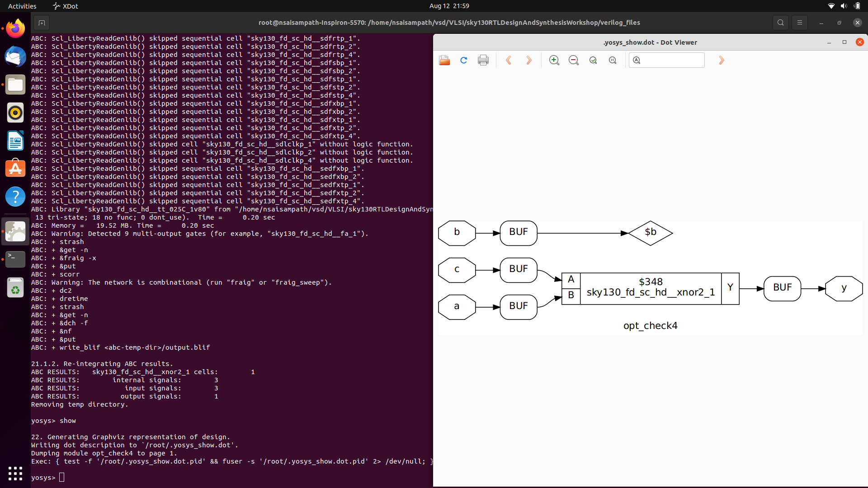Open new terminal tab button

pyautogui.click(x=42, y=23)
